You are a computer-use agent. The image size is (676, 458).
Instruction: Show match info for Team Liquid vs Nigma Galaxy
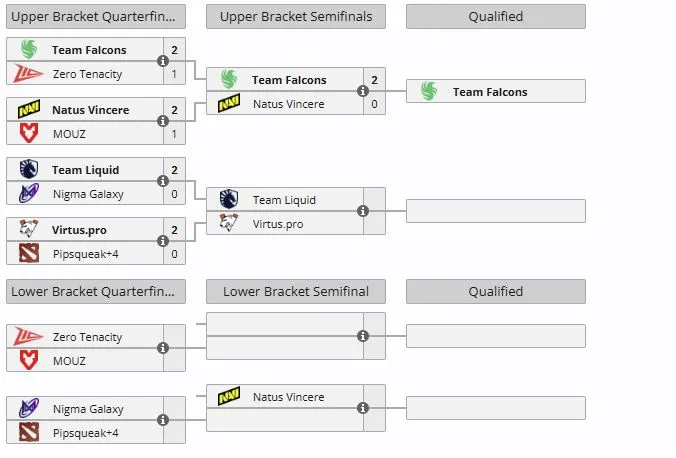(x=163, y=181)
